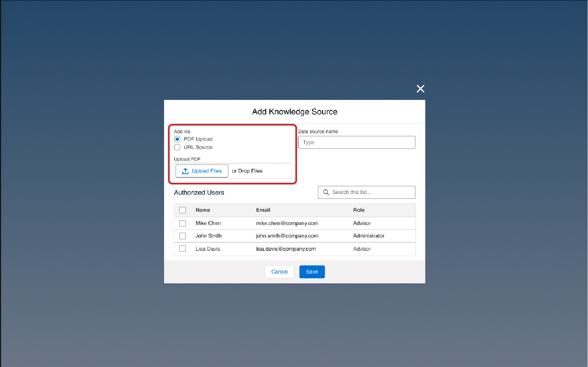Click the Name column header
The image size is (588, 367).
(202, 210)
